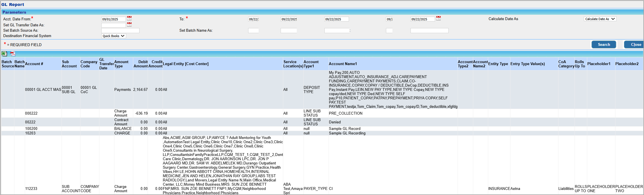The height and width of the screenshot is (195, 644).
Task: Click the Set GL Transfer Date field
Action: point(113,25)
